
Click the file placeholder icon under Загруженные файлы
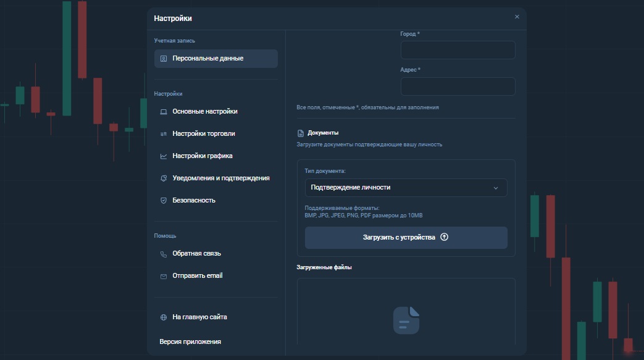point(406,320)
